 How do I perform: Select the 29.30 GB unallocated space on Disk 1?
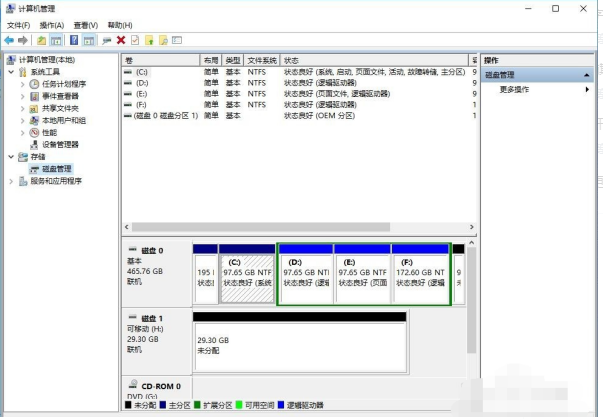pos(299,346)
